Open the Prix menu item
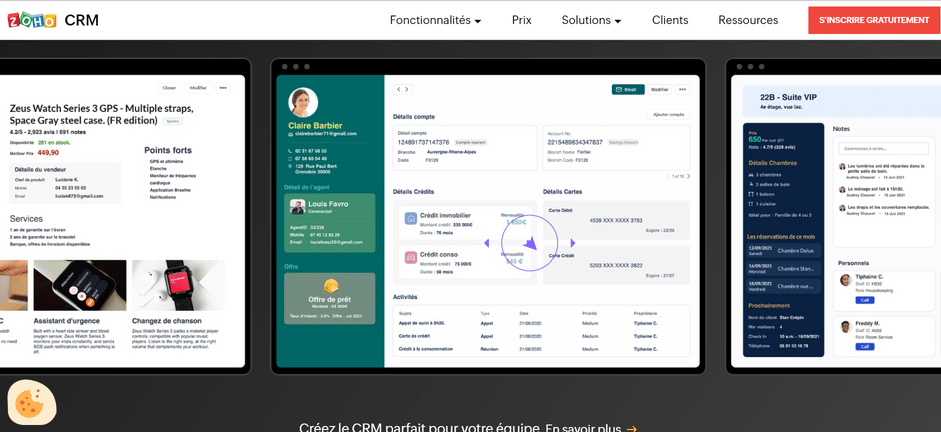The image size is (941, 432). pos(521,20)
